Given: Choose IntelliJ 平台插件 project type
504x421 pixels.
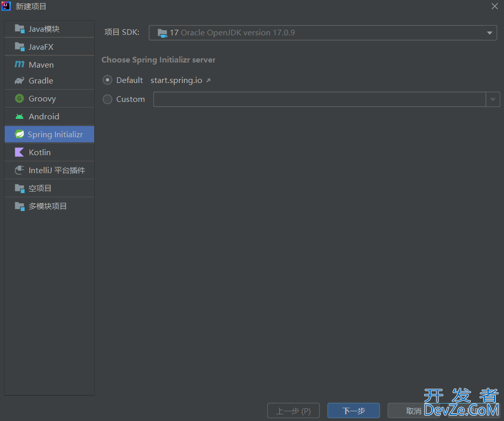Looking at the screenshot, I should point(50,171).
